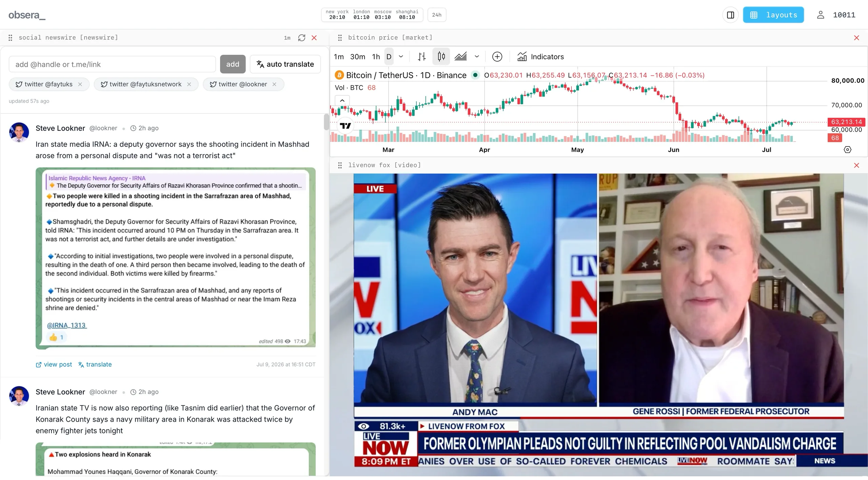Click the add handle button
Screen dimensions: 868x480
click(233, 64)
